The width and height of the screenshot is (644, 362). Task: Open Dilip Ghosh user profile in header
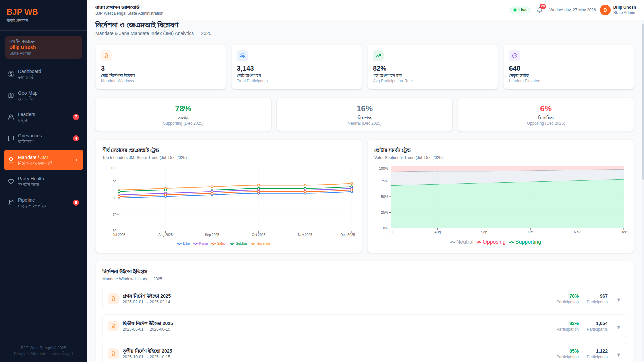(x=618, y=10)
